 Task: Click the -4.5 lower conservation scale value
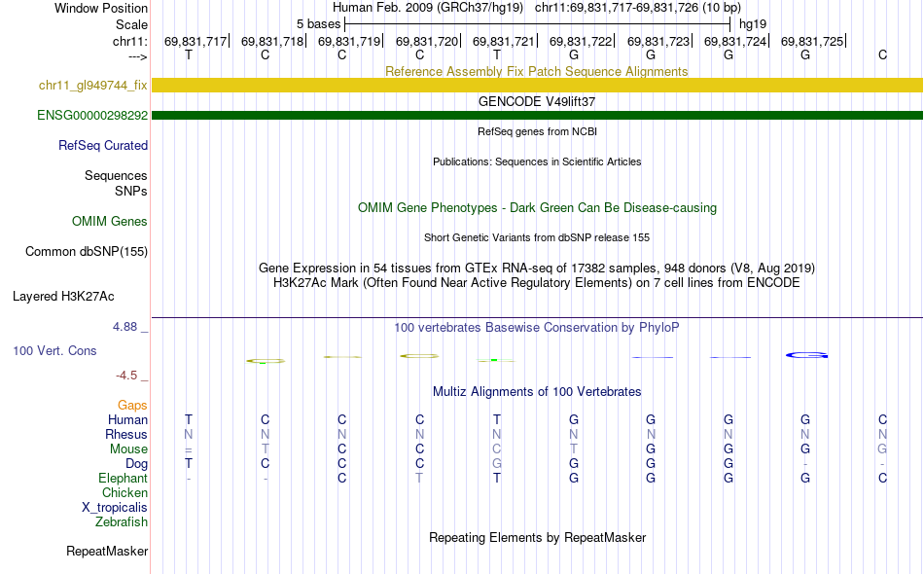126,376
